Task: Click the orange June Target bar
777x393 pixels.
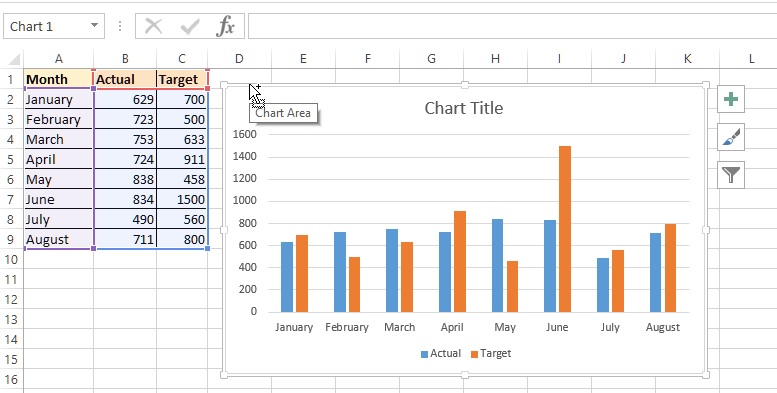Action: (565, 229)
